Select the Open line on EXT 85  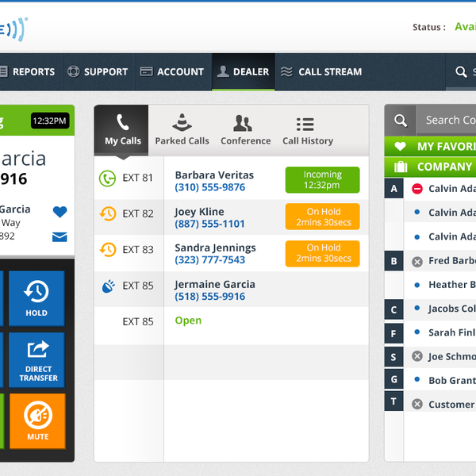pyautogui.click(x=188, y=321)
